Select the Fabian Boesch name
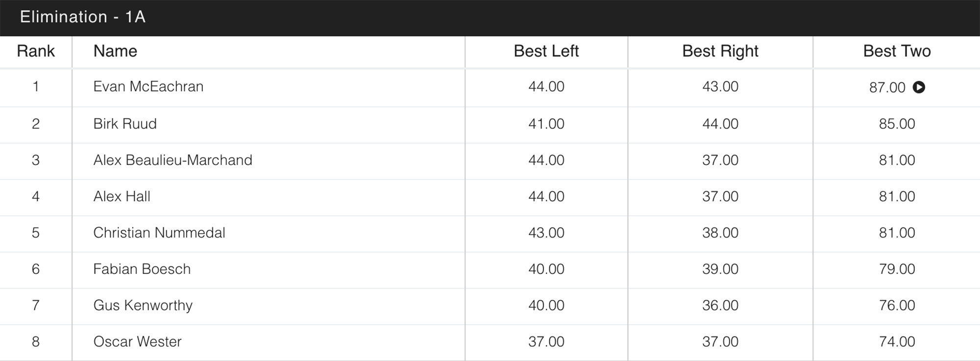The width and height of the screenshot is (980, 361). (142, 269)
